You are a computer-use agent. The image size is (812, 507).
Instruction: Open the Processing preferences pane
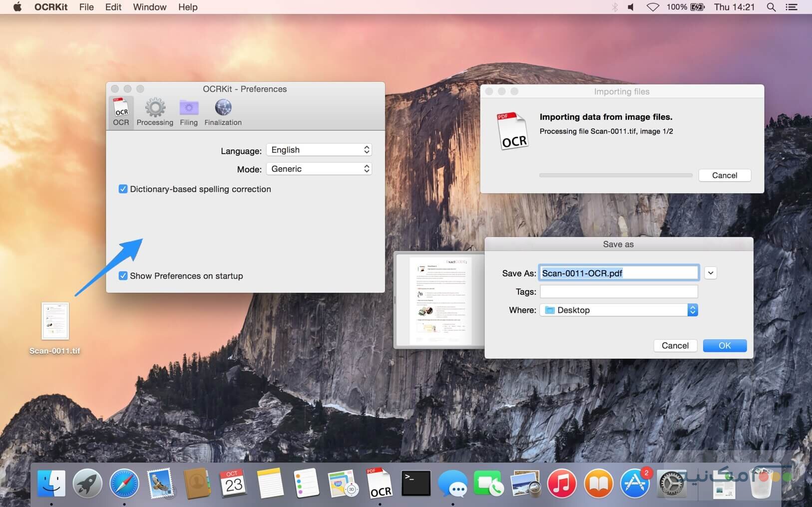click(155, 112)
